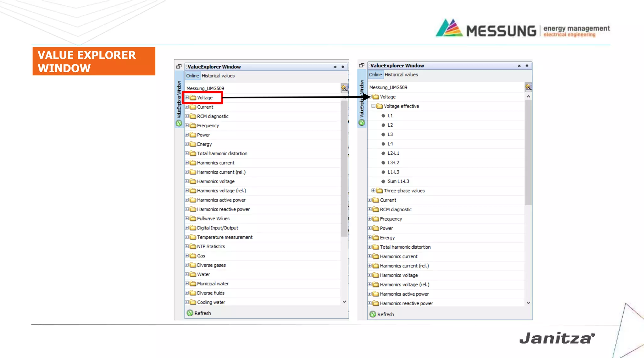Image resolution: width=644 pixels, height=358 pixels.
Task: Expand the Energy folder in right panel
Action: coord(369,238)
